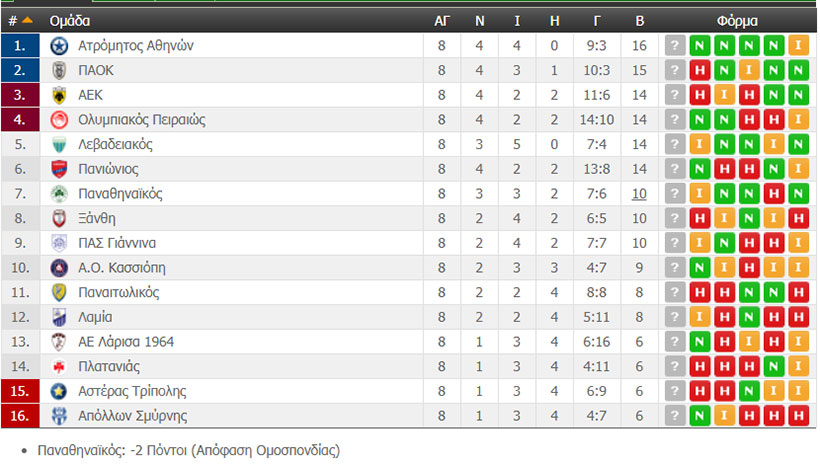
Task: Click the Πλατανιάς red crest icon
Action: pyautogui.click(x=59, y=367)
